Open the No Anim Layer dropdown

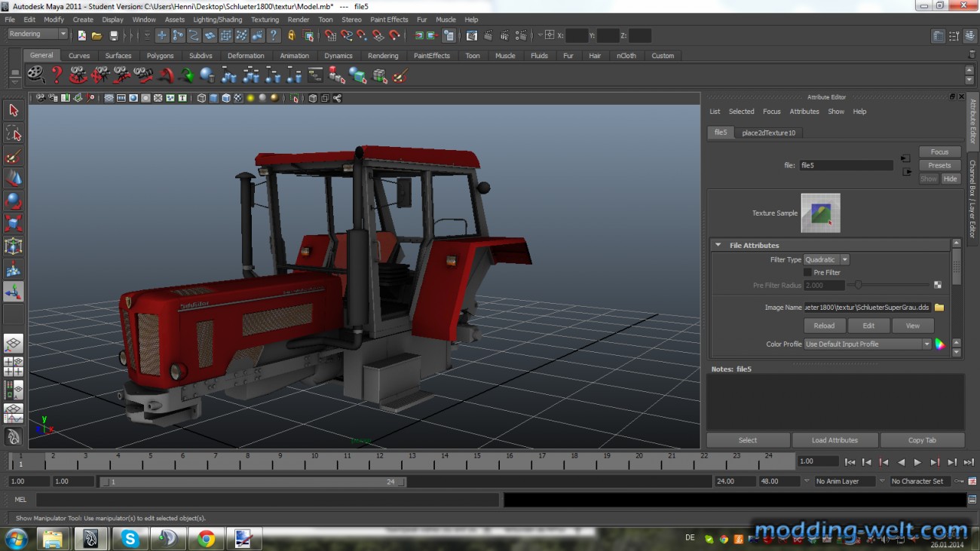845,481
